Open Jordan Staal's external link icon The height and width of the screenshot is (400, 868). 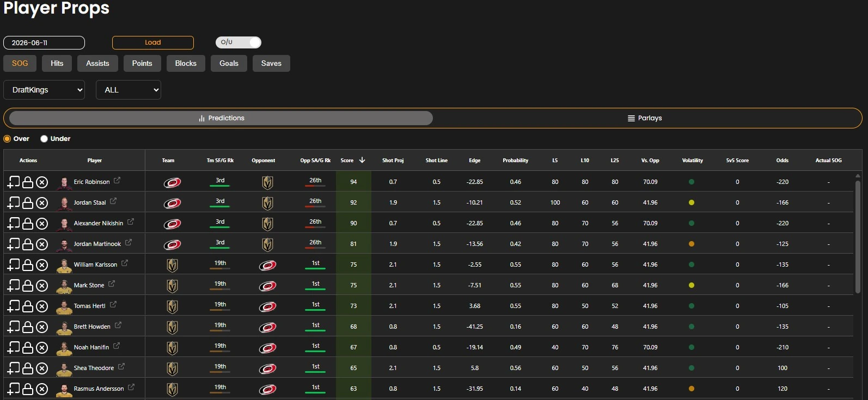tap(113, 201)
